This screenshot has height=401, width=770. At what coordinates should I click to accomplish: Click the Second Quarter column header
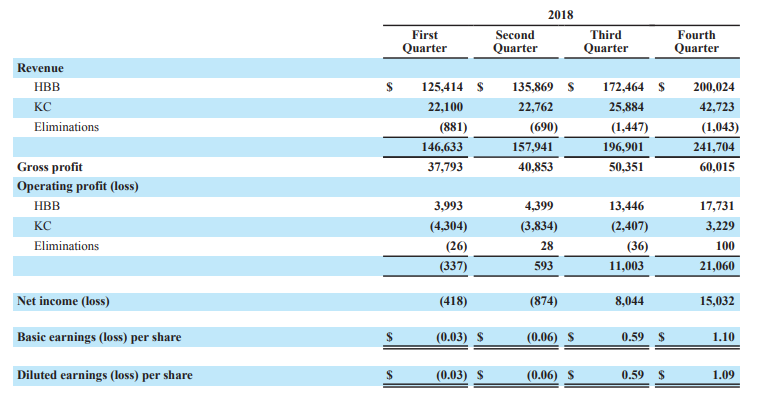(515, 42)
